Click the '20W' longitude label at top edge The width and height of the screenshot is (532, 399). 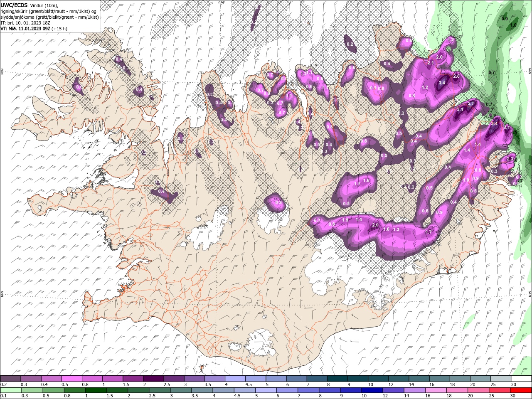(x=221, y=2)
